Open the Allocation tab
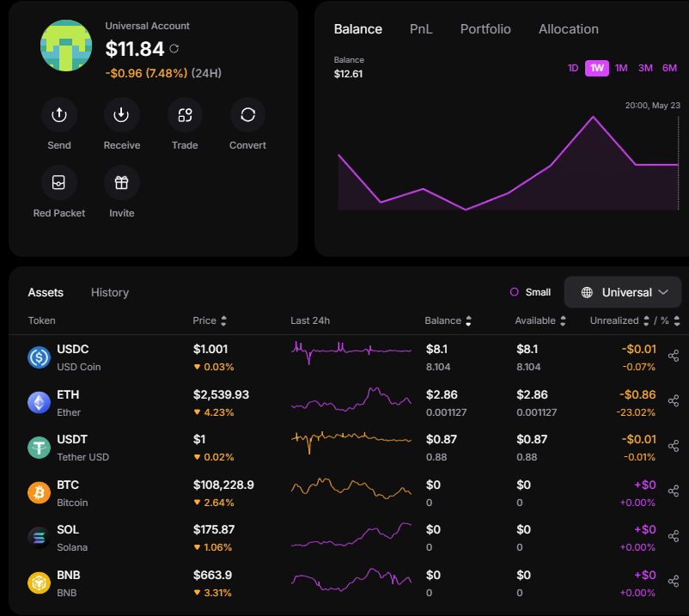The height and width of the screenshot is (616, 689). 569,29
